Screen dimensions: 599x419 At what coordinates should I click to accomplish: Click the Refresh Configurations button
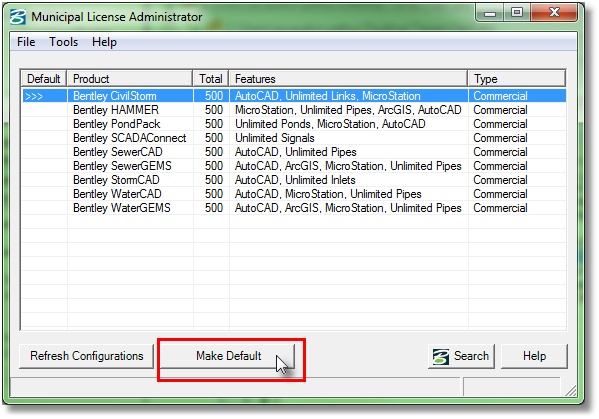pyautogui.click(x=87, y=356)
